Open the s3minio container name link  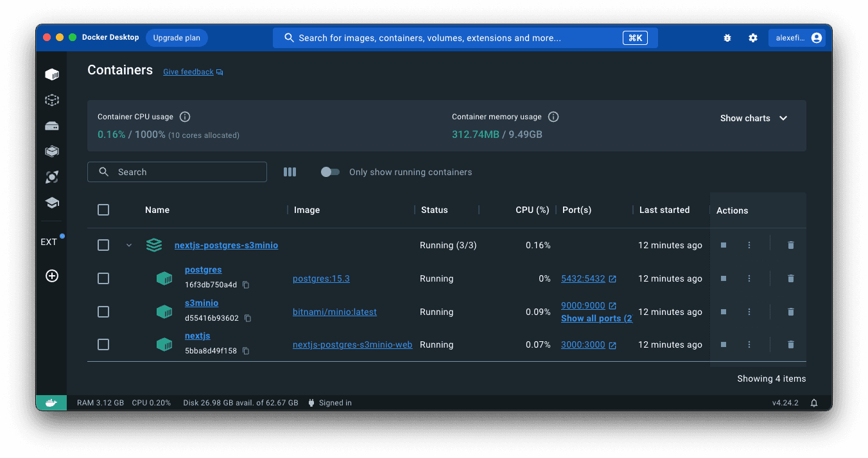click(202, 303)
